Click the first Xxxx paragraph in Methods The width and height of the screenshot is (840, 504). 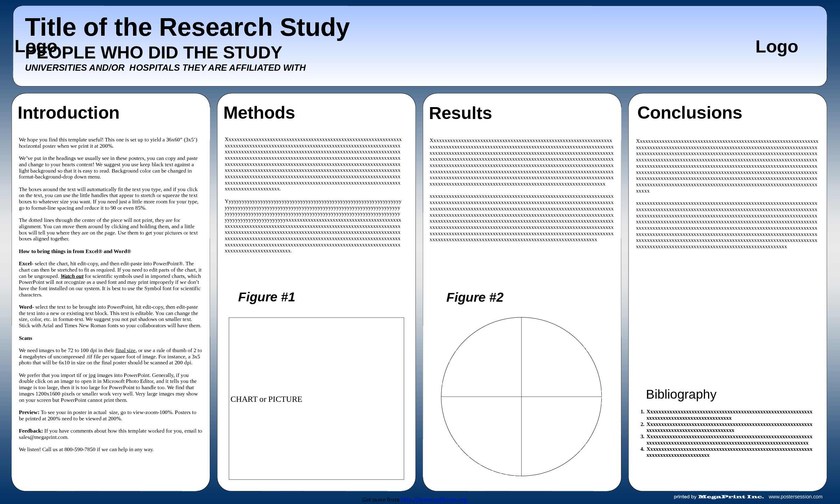tap(313, 164)
